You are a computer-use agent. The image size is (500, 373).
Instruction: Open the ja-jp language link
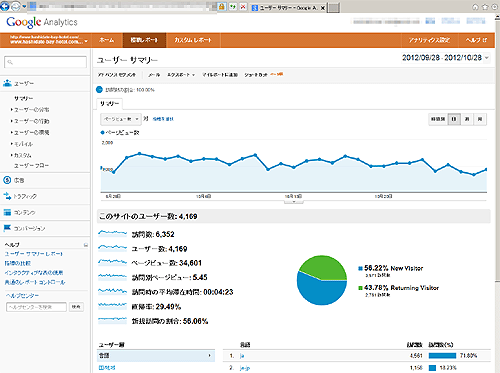pos(245,368)
